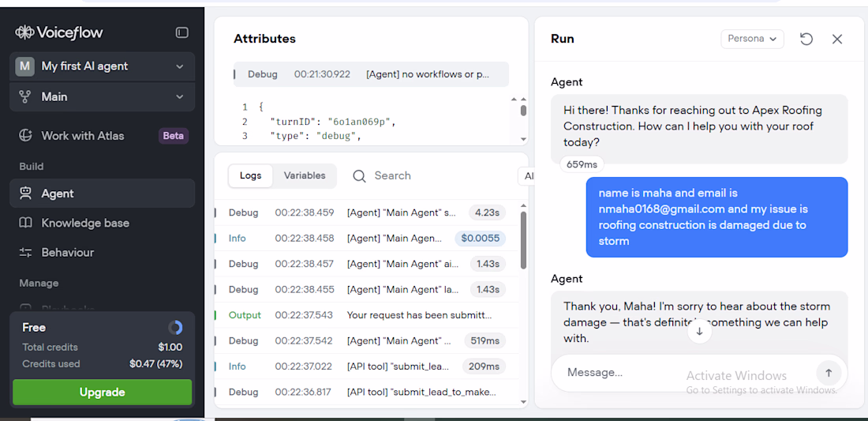The image size is (868, 421).
Task: Select the Debug log at 00:22:36.817
Action: point(367,393)
